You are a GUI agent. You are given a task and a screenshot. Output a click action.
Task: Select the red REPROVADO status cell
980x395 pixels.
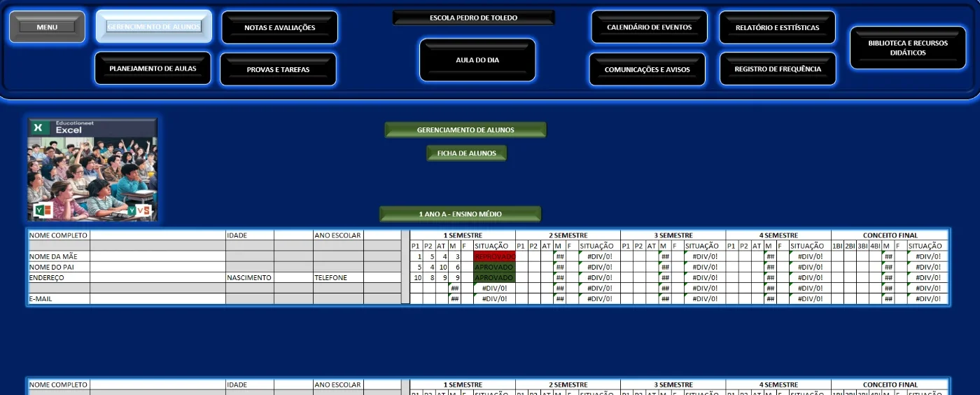coord(494,256)
